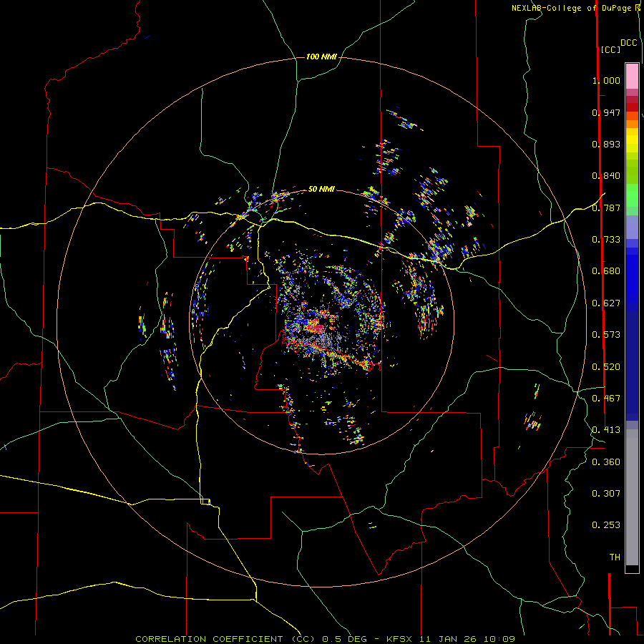644x644 pixels.
Task: Click the CORRELATION COEFFICIENT words in the caption
Action: pos(209,639)
